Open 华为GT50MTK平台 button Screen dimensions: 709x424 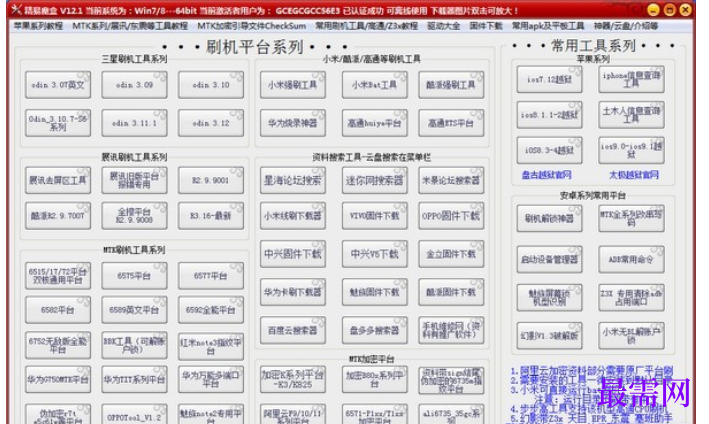58,379
